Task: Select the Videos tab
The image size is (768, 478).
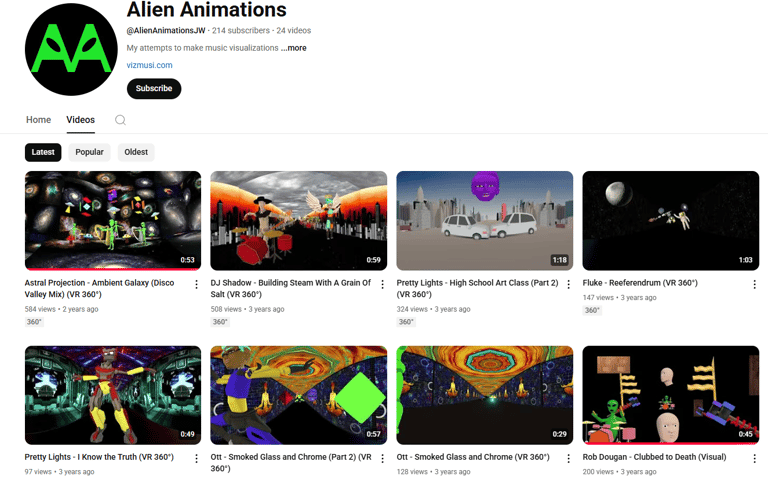Action: click(x=81, y=120)
